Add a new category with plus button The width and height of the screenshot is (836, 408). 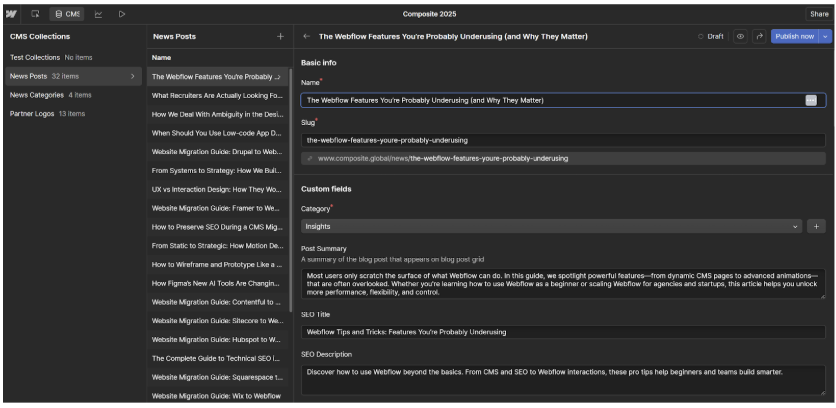[816, 227]
